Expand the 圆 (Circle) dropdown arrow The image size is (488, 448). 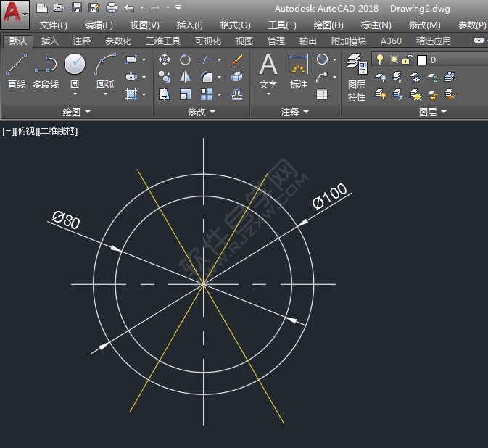tap(75, 94)
